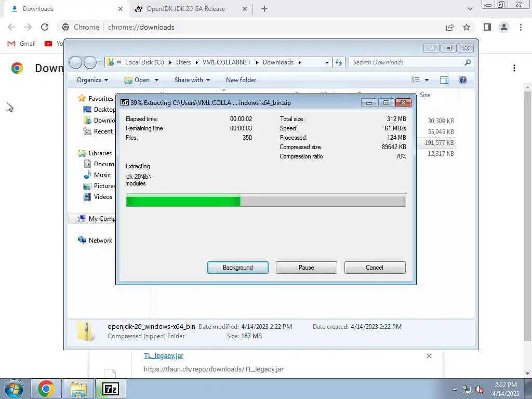Pause the 7-Zip extraction
Viewport: 532px width, 399px height.
(x=306, y=268)
